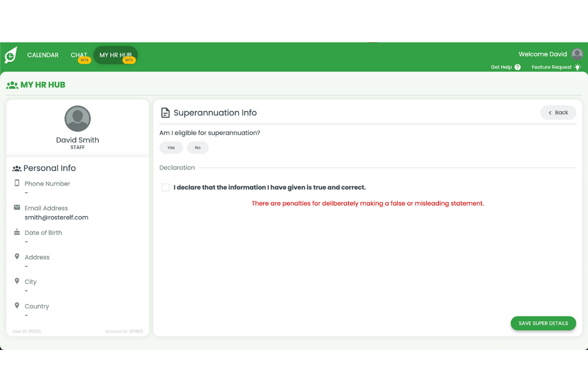Click the envelope icon beside Email Address

pos(17,208)
